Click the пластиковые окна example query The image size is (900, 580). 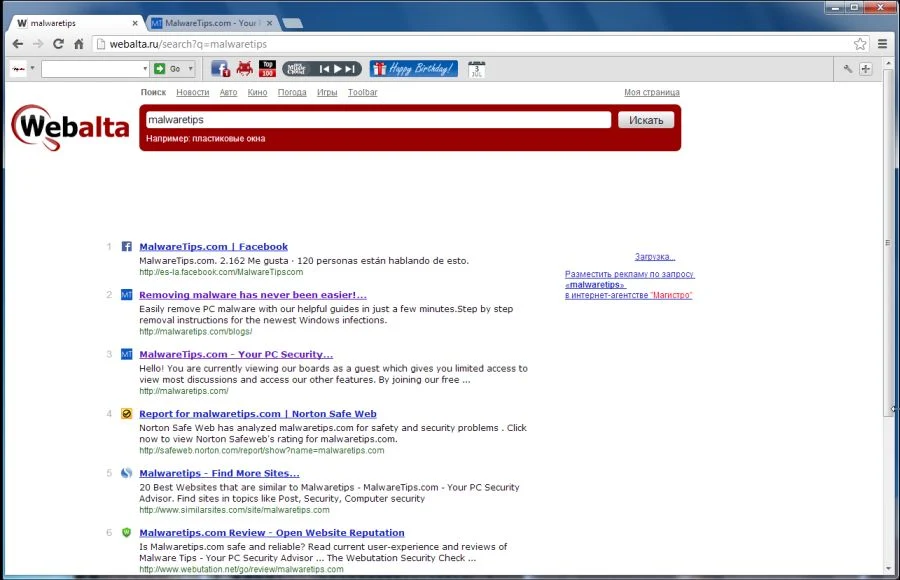tap(228, 138)
